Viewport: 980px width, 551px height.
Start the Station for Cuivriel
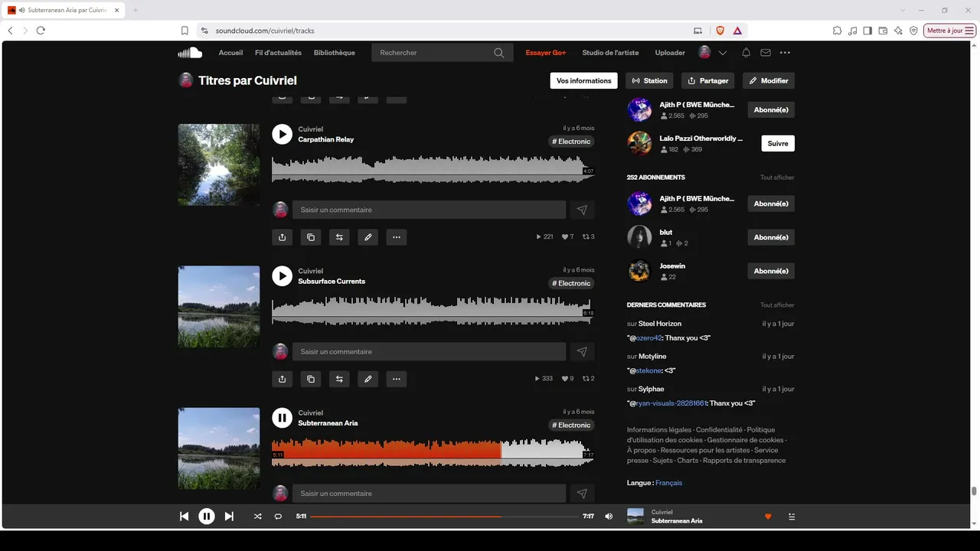649,80
